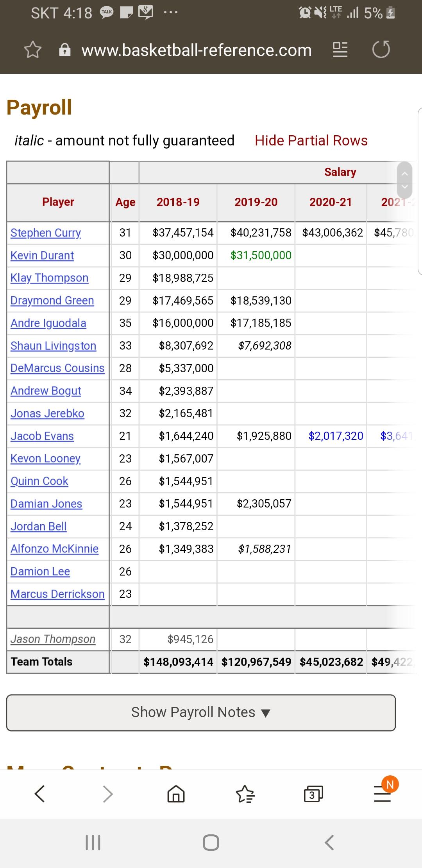Go forward with browser forward arrow
422x868 pixels.
(x=108, y=794)
